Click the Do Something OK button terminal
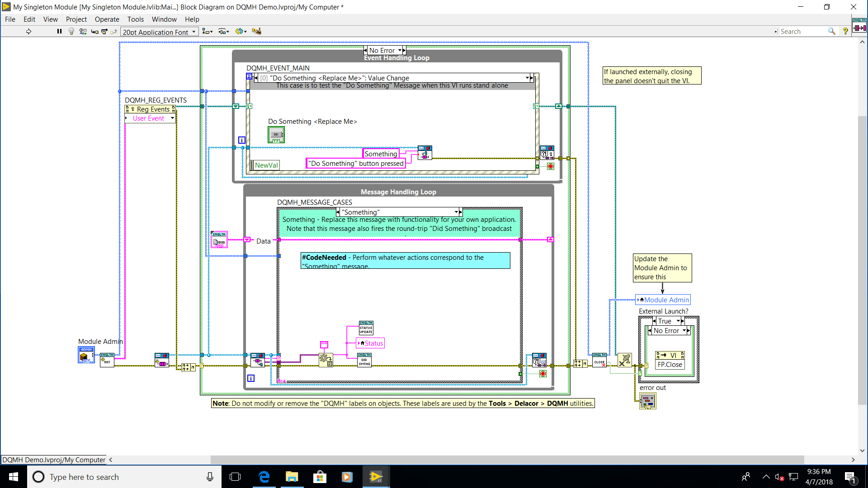The height and width of the screenshot is (488, 868). [276, 135]
